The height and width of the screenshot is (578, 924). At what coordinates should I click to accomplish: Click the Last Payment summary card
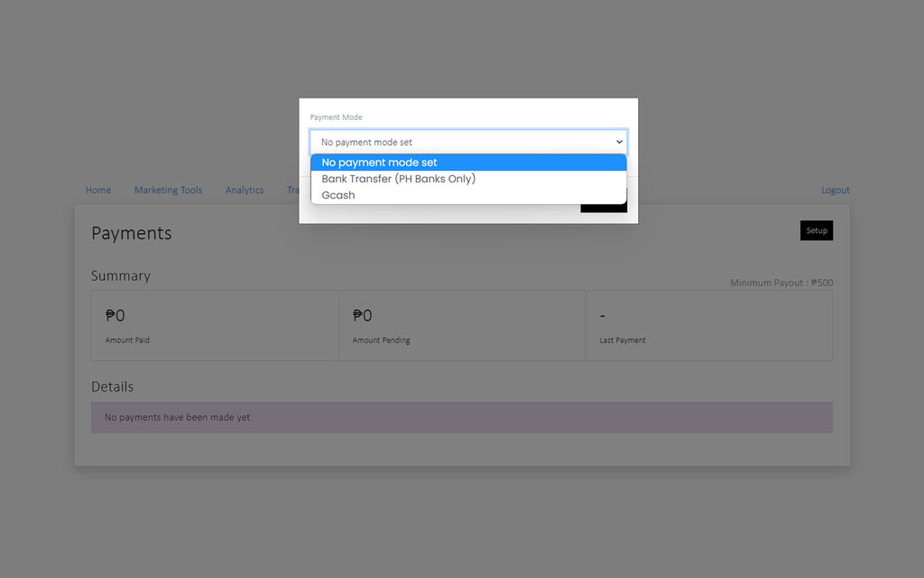(x=708, y=326)
